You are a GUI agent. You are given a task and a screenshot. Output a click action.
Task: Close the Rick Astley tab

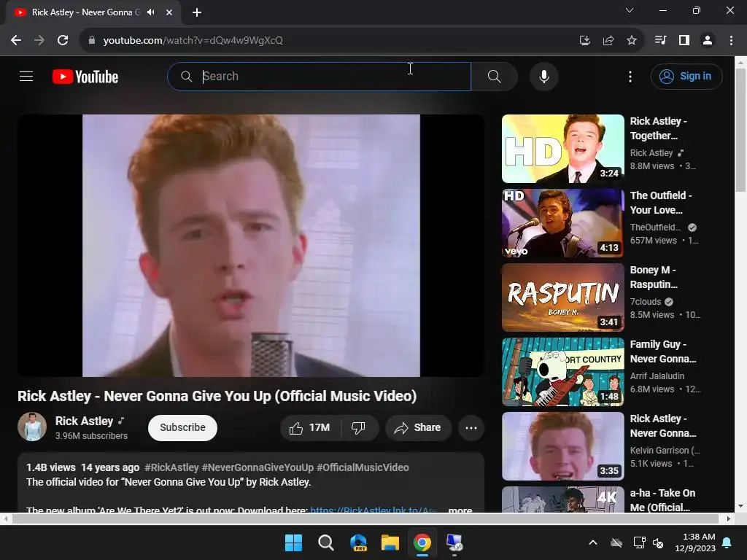[x=169, y=12]
